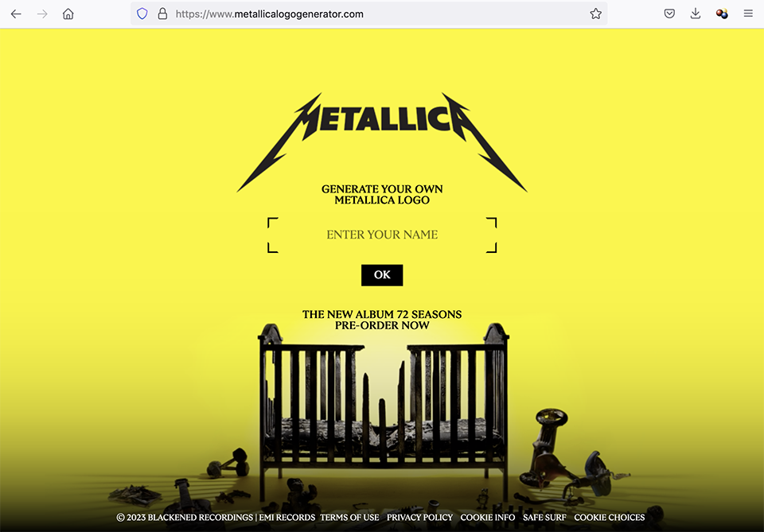Select the URL address bar text
The image size is (764, 532).
coord(270,14)
